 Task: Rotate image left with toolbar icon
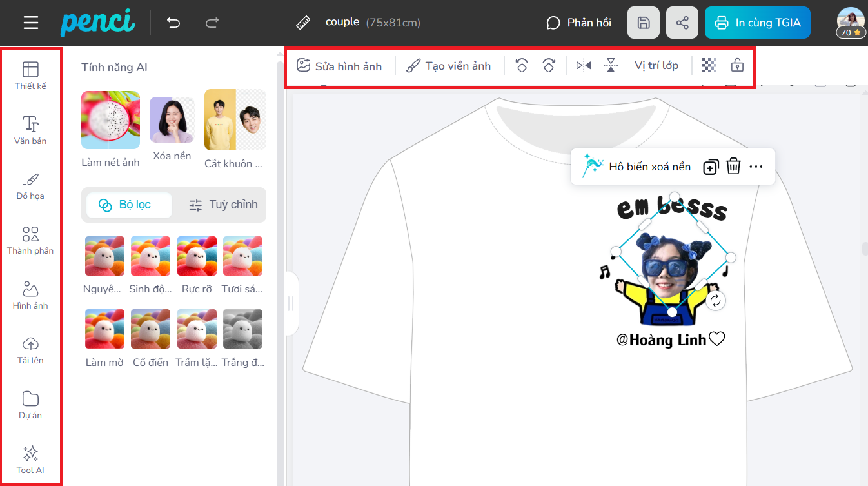522,65
